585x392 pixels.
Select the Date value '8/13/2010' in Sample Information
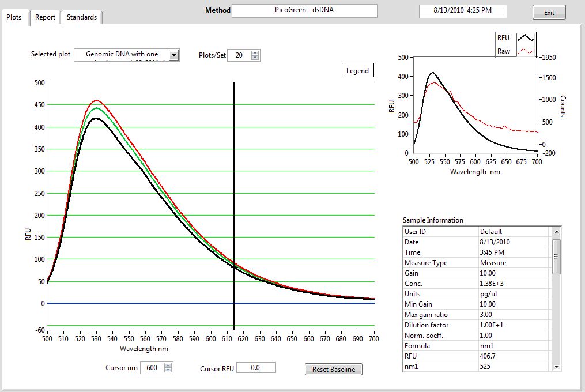[495, 242]
